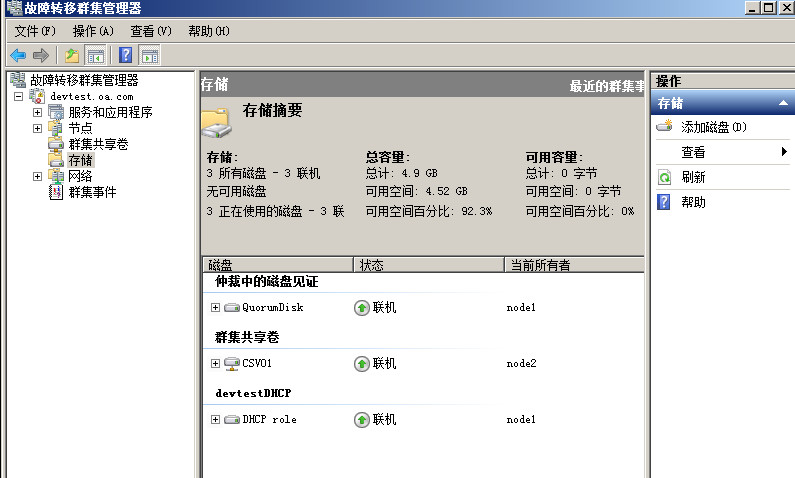The height and width of the screenshot is (478, 795).
Task: Sort by the 状态 column header
Action: click(428, 265)
